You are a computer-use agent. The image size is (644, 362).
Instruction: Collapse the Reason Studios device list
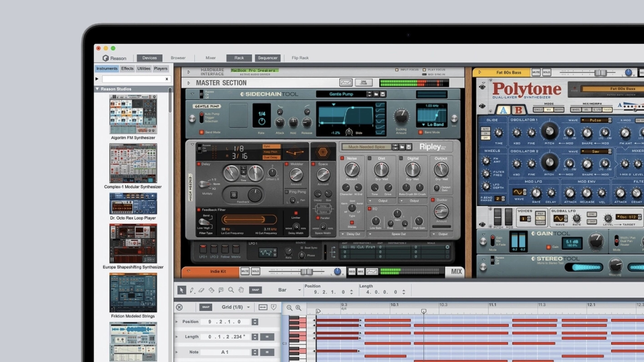[x=97, y=89]
